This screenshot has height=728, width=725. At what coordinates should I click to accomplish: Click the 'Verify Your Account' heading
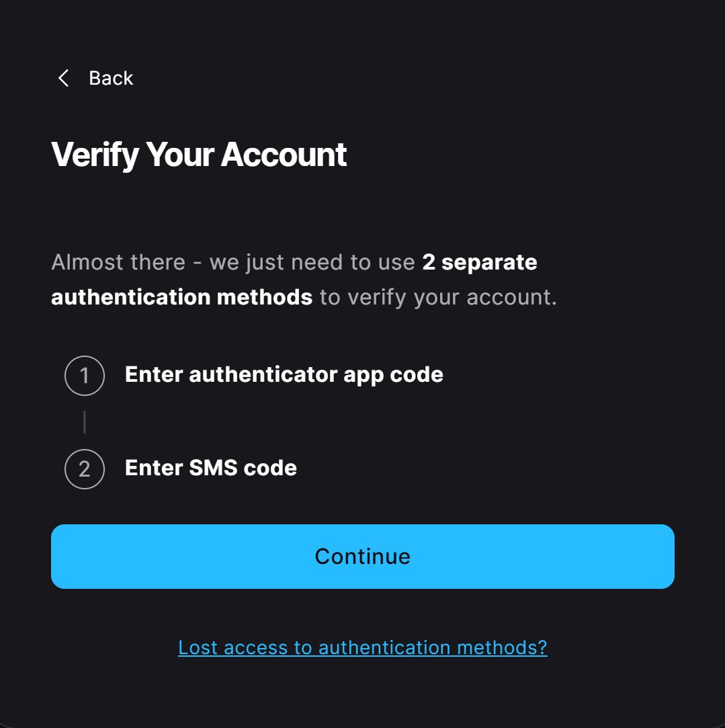(199, 155)
